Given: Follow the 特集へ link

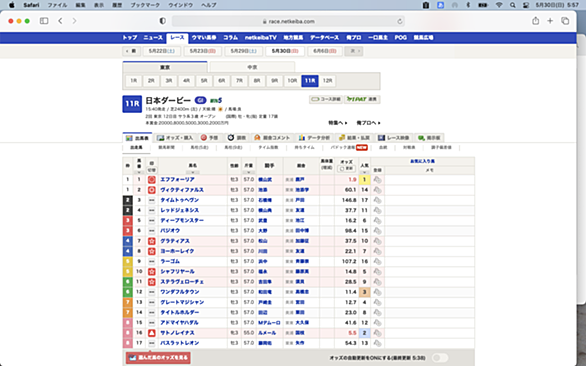Looking at the screenshot, I should [x=337, y=123].
